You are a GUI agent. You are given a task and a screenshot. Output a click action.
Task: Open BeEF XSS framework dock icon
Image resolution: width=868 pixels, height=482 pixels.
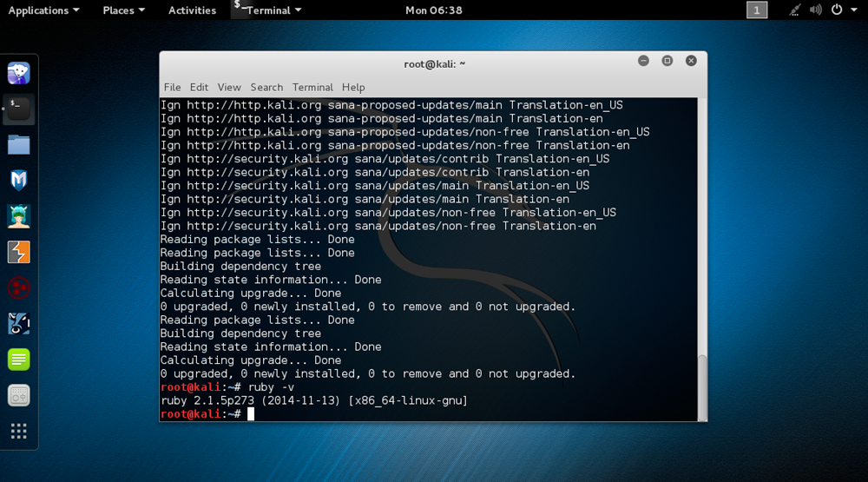tap(18, 323)
